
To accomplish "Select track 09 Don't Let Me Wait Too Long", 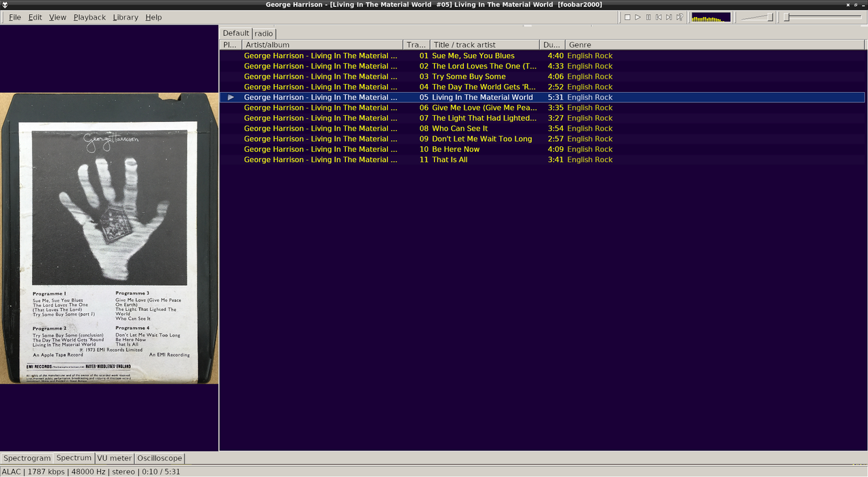I will (542, 139).
